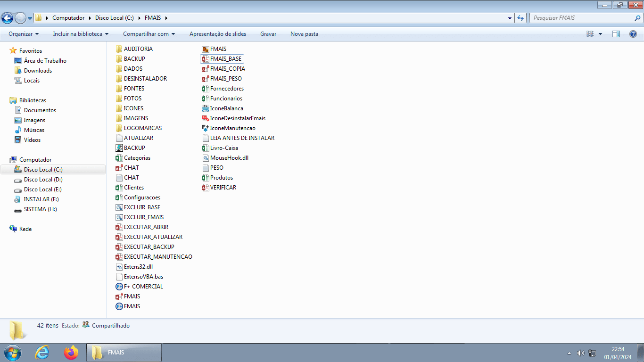Open the view options dropdown arrow

(600, 34)
